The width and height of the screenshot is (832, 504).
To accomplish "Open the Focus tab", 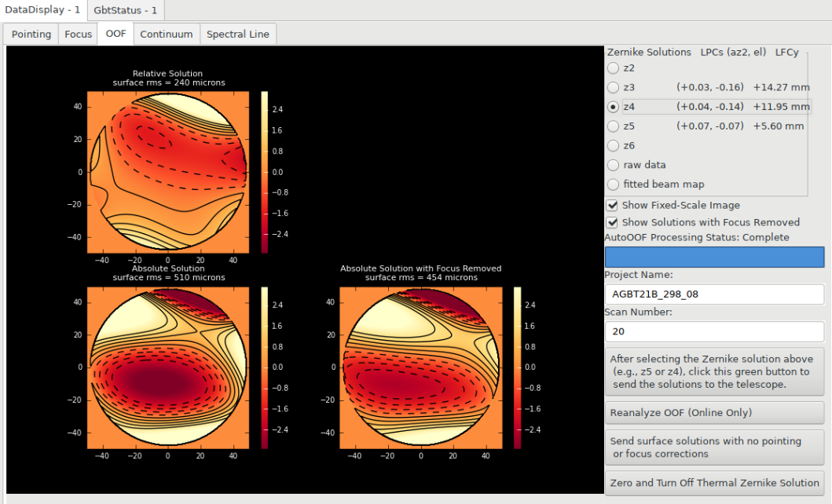I will coord(78,34).
